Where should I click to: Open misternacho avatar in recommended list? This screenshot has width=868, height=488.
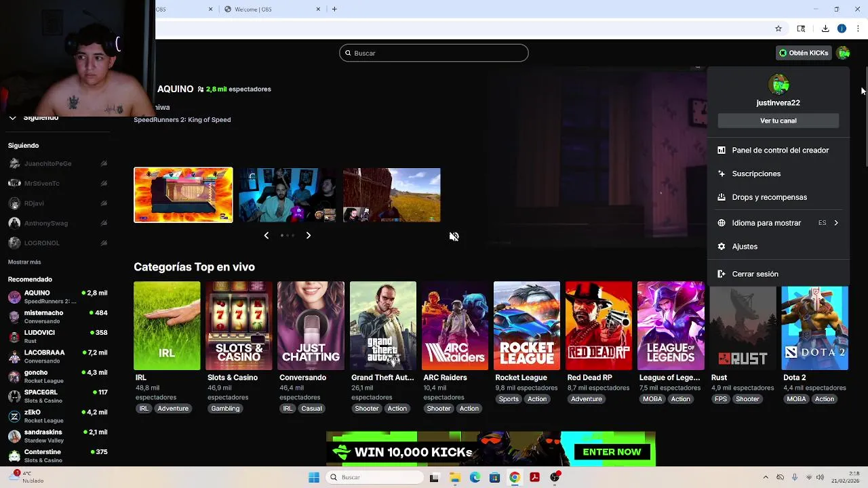pos(14,317)
